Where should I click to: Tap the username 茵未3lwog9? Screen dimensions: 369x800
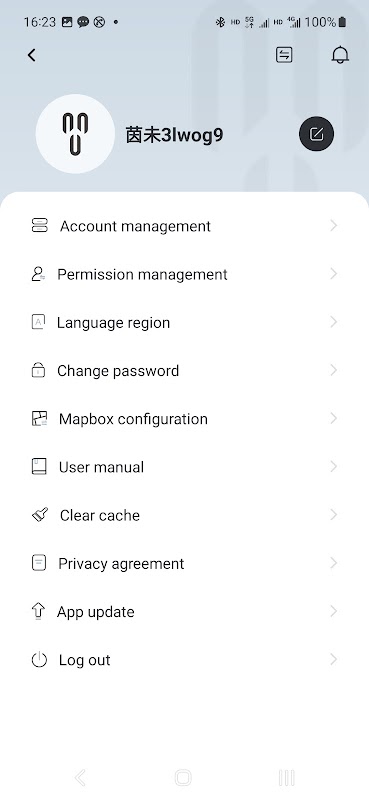point(174,135)
